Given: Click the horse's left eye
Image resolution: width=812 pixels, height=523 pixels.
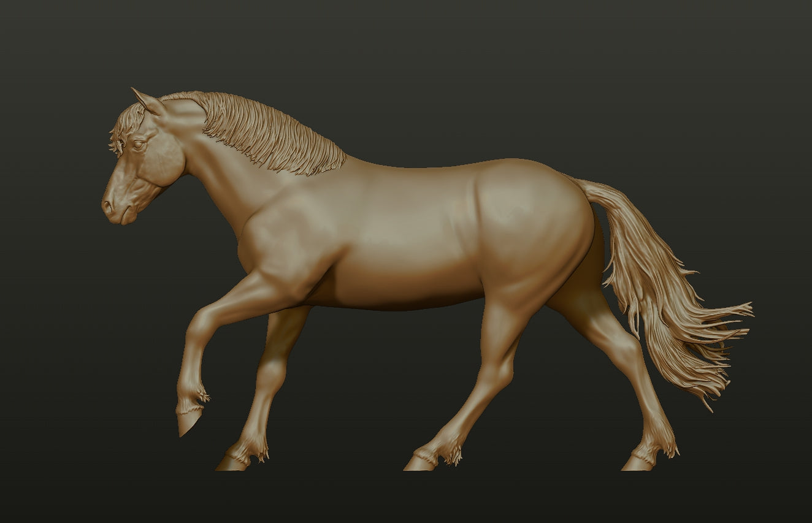Looking at the screenshot, I should click(138, 145).
